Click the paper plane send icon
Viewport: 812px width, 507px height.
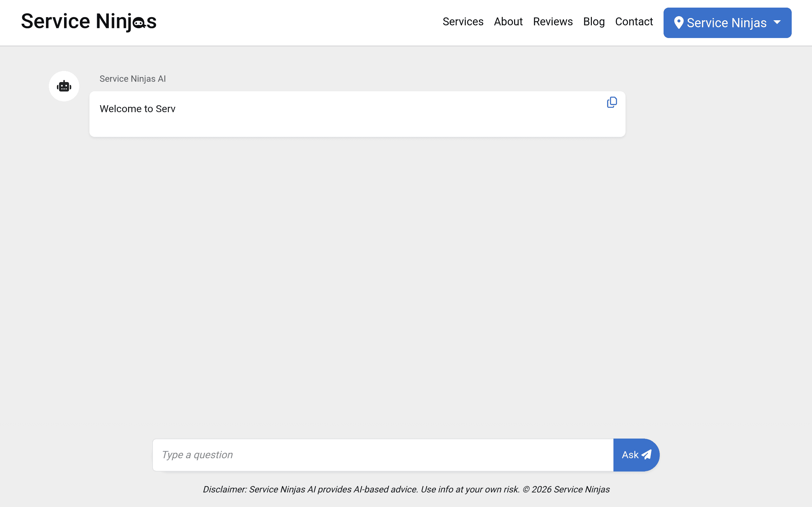[x=646, y=455]
